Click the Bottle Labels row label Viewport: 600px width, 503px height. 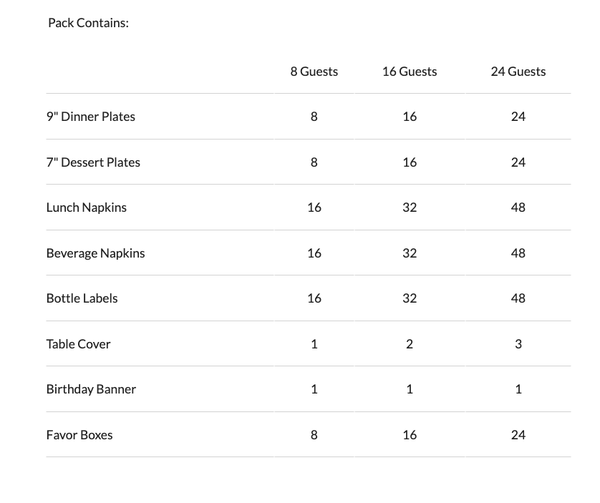[x=82, y=298]
